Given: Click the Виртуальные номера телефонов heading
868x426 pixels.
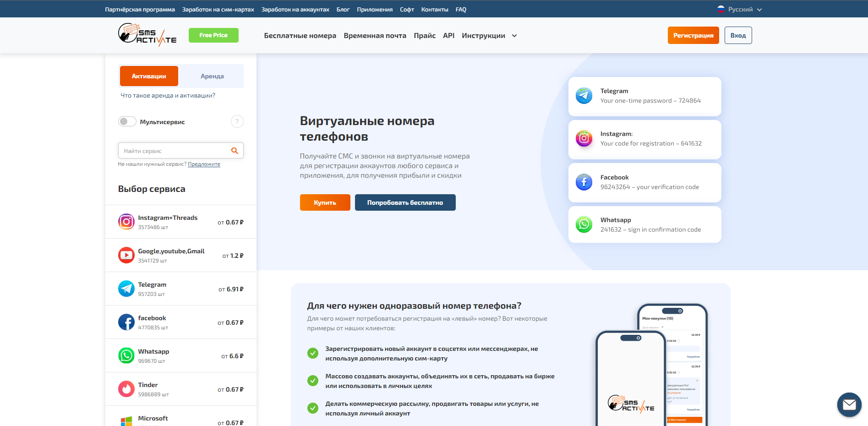Looking at the screenshot, I should (x=367, y=129).
